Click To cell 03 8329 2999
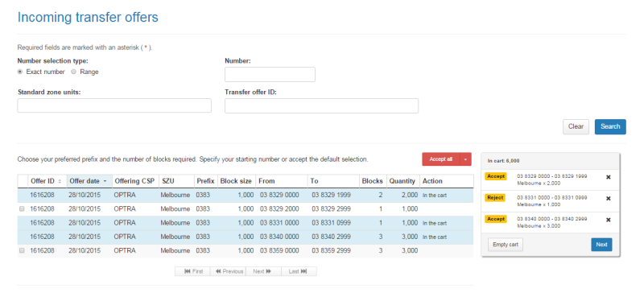This screenshot has width=644, height=305. pos(331,209)
